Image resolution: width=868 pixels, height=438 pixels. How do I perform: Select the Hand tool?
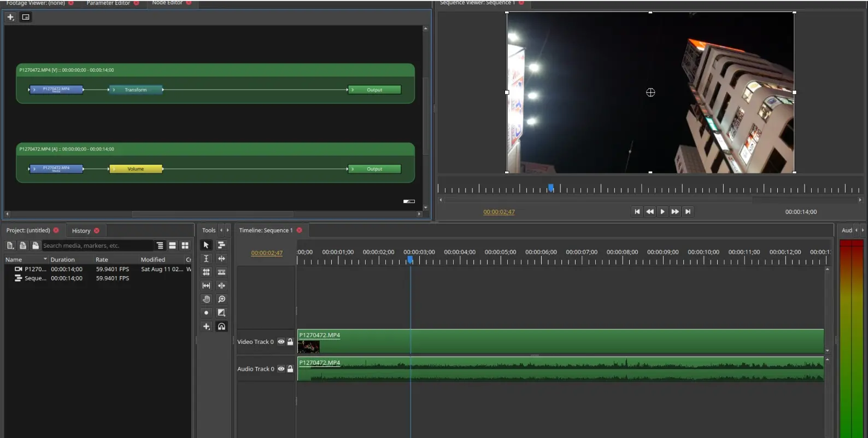[206, 299]
